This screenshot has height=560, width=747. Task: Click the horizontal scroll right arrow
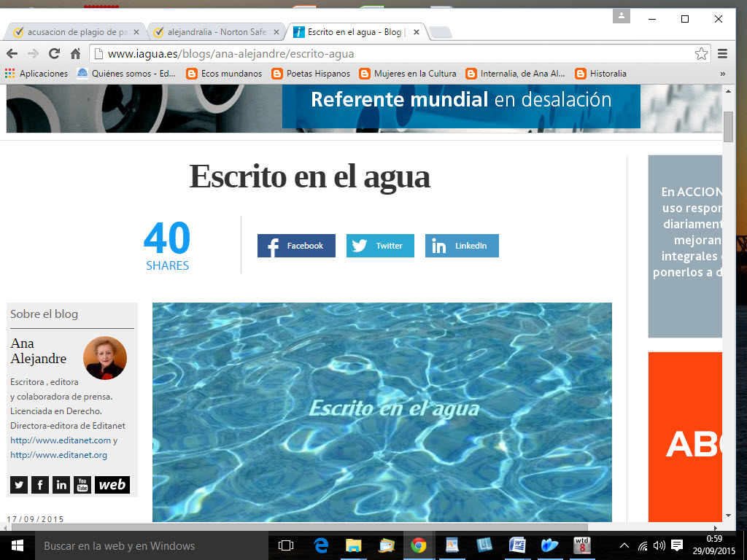(x=716, y=528)
